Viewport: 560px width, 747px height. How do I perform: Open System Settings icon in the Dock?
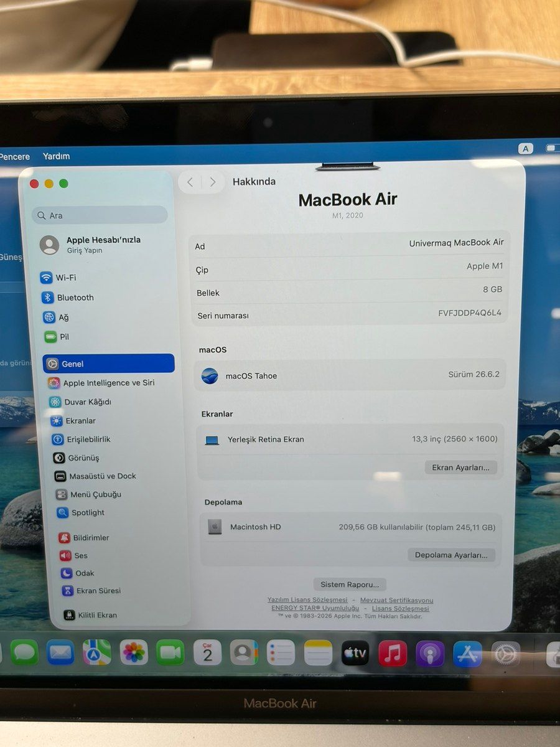[505, 655]
